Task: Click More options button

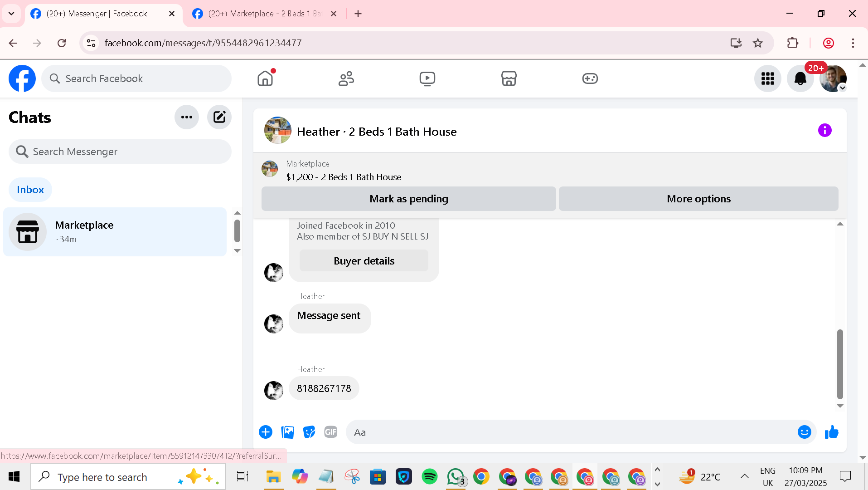Action: tap(698, 199)
